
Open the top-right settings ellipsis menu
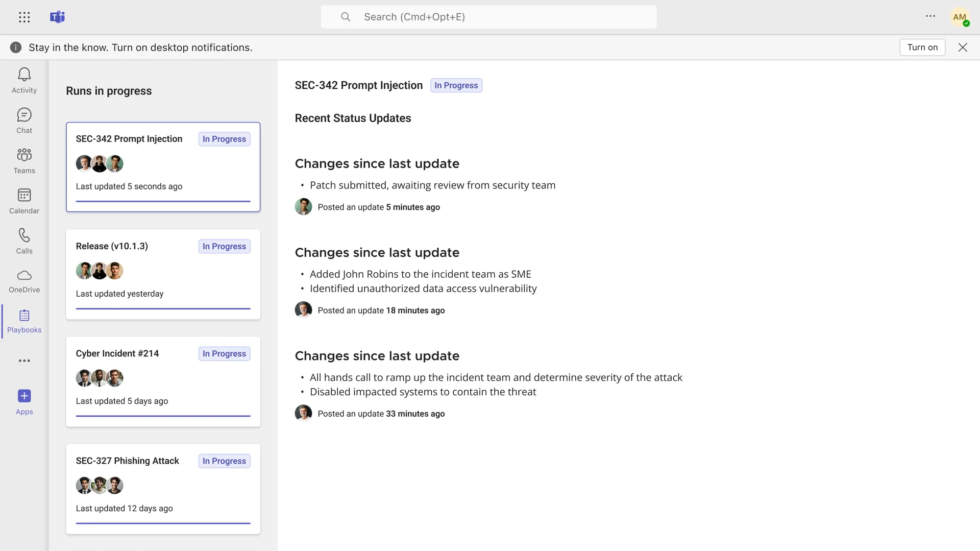(x=930, y=16)
